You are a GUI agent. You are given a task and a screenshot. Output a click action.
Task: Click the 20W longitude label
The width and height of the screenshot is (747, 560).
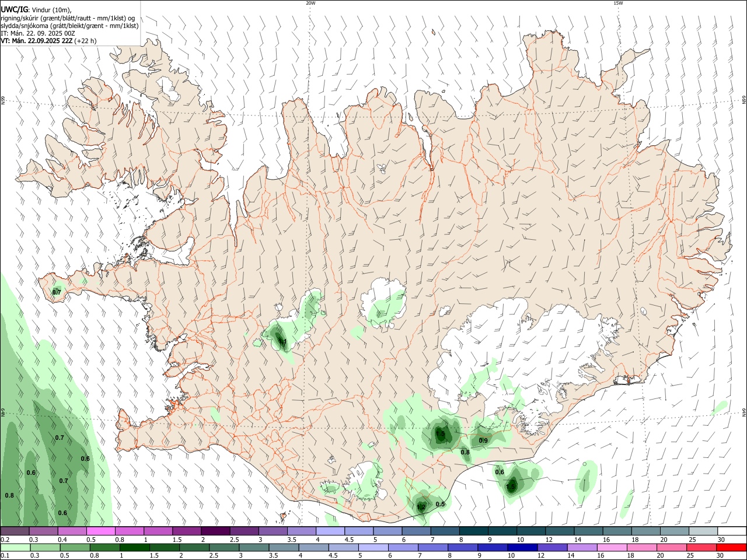(x=310, y=3)
